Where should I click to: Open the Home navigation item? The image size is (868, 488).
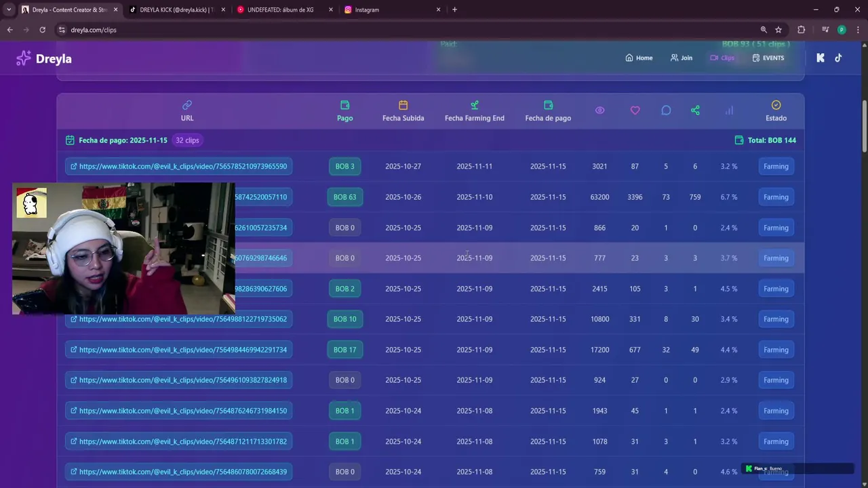coord(639,58)
